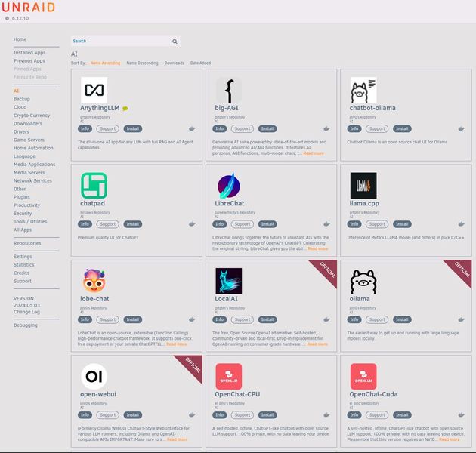476x453 pixels.
Task: Click the Docker icon on AnythingLLM card
Action: click(x=192, y=128)
